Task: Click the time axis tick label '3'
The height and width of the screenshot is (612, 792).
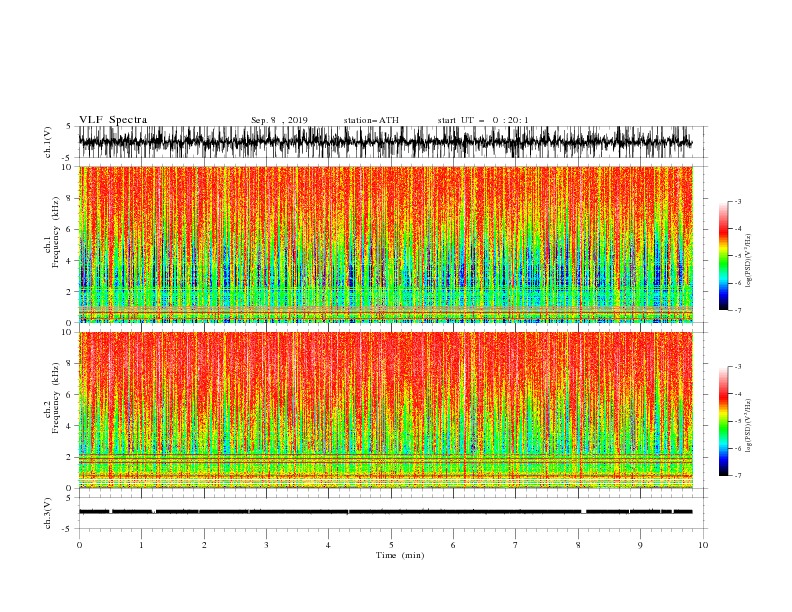Action: [266, 545]
